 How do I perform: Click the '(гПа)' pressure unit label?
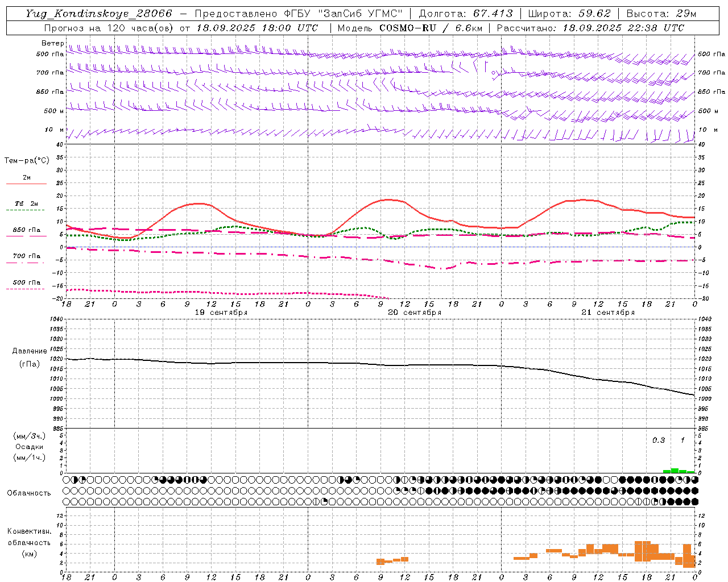tap(30, 364)
